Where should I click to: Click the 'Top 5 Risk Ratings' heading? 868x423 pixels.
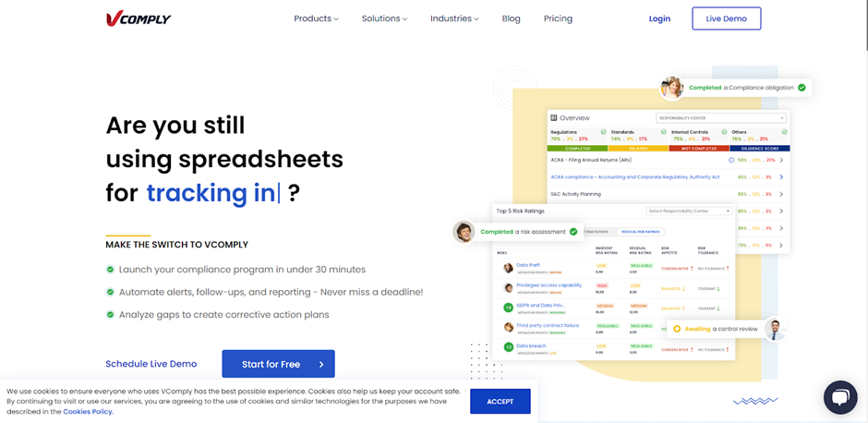(x=521, y=211)
